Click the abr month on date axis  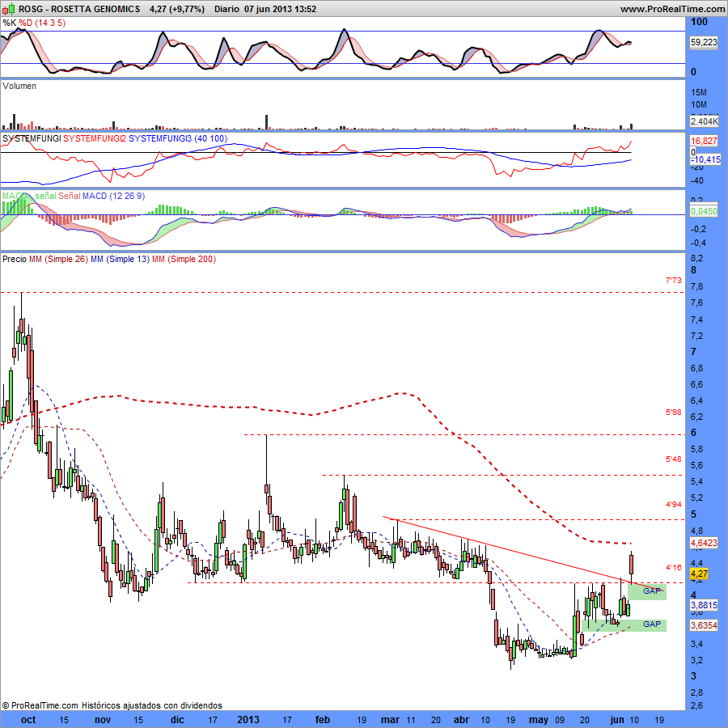pyautogui.click(x=461, y=720)
